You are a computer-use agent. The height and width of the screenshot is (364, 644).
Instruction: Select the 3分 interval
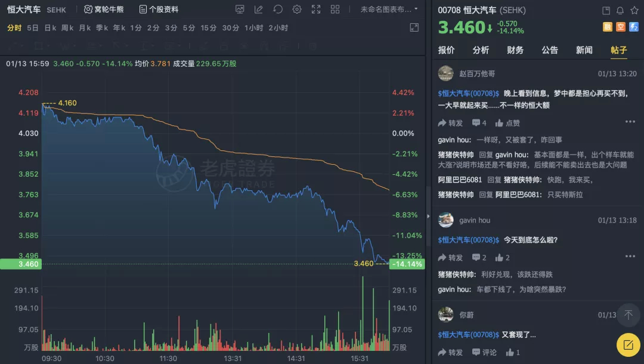click(x=171, y=28)
